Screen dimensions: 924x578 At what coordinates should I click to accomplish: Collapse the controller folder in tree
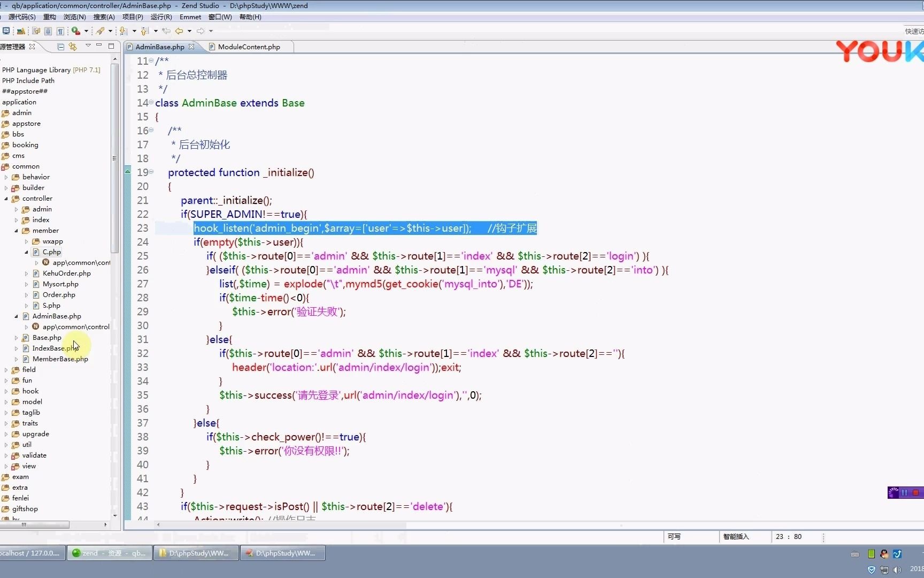point(6,199)
